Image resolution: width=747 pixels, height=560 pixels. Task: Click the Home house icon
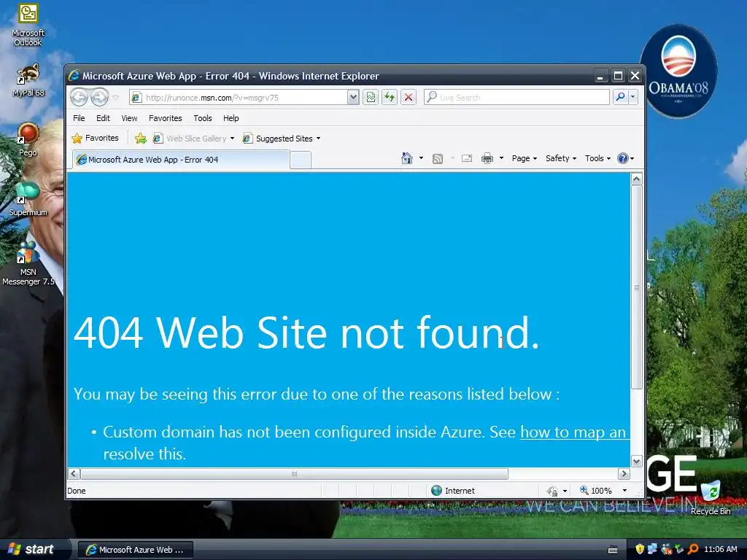tap(407, 158)
